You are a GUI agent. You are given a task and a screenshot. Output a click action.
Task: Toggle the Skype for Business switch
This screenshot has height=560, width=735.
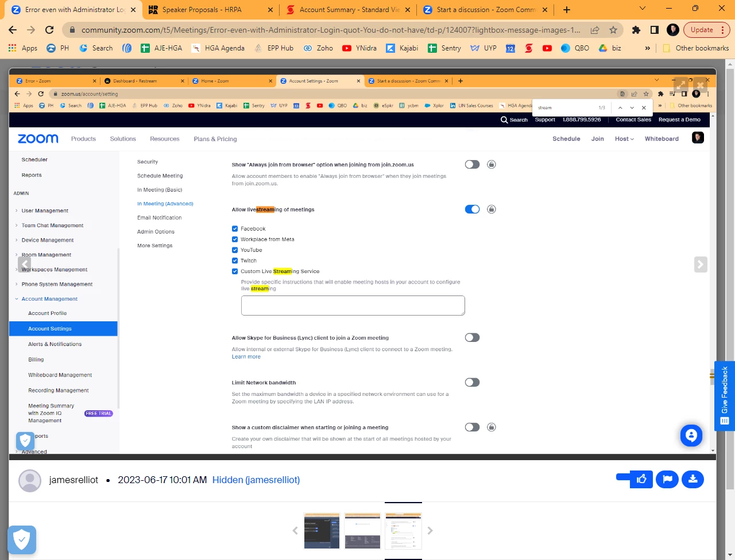click(472, 338)
